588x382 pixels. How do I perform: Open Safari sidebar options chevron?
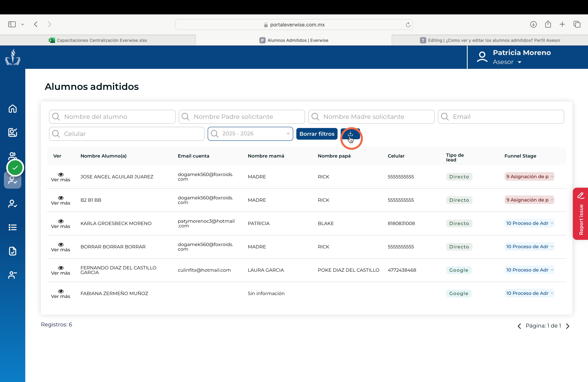(x=23, y=24)
